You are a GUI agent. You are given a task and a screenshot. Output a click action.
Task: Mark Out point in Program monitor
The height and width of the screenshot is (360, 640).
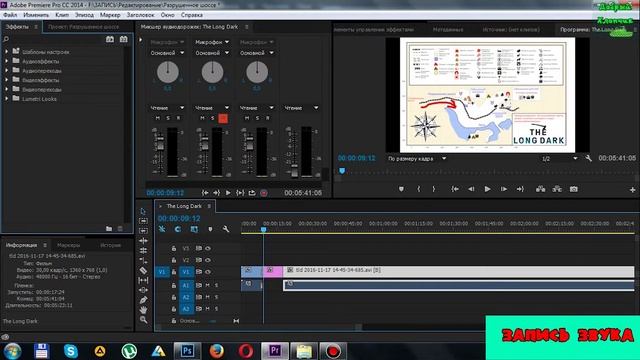[434, 189]
